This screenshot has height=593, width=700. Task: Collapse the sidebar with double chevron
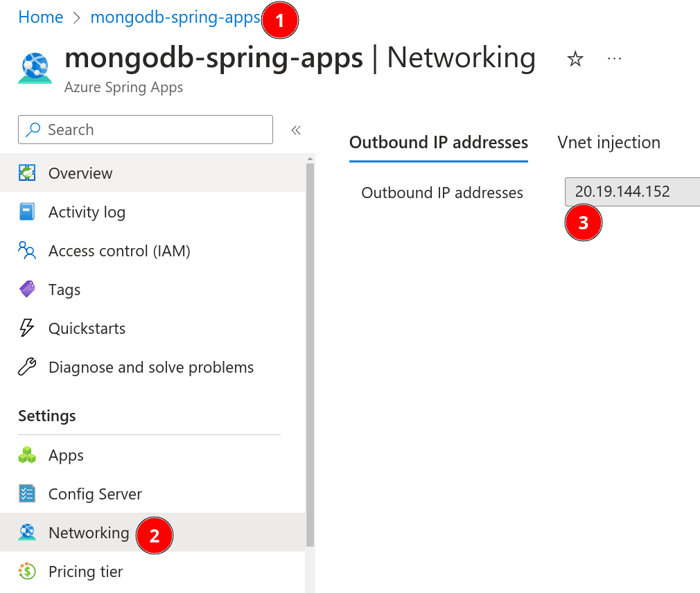[x=296, y=130]
